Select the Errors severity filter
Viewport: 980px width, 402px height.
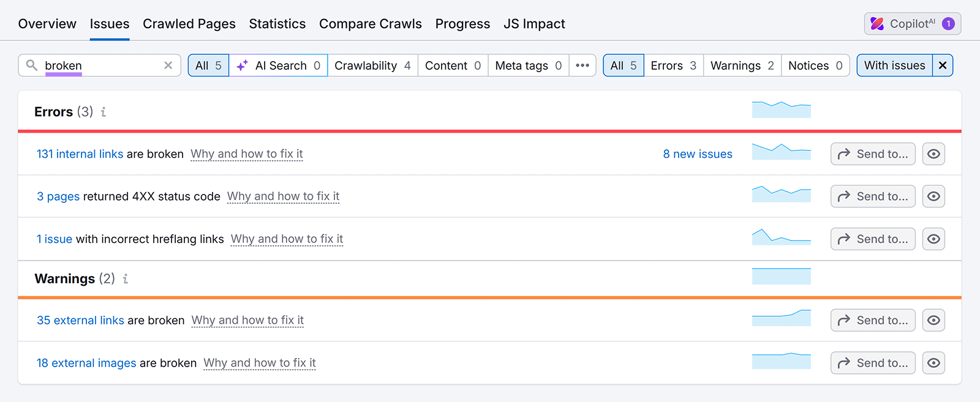point(673,65)
